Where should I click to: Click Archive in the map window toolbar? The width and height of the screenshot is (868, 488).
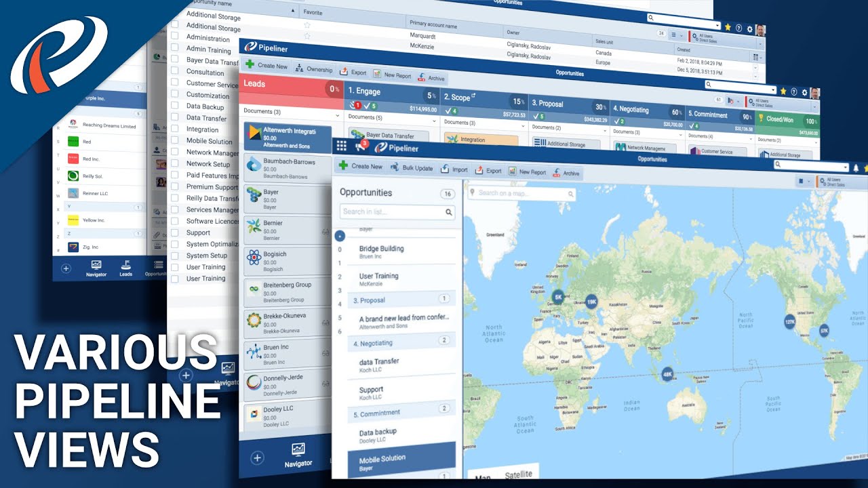coord(566,174)
